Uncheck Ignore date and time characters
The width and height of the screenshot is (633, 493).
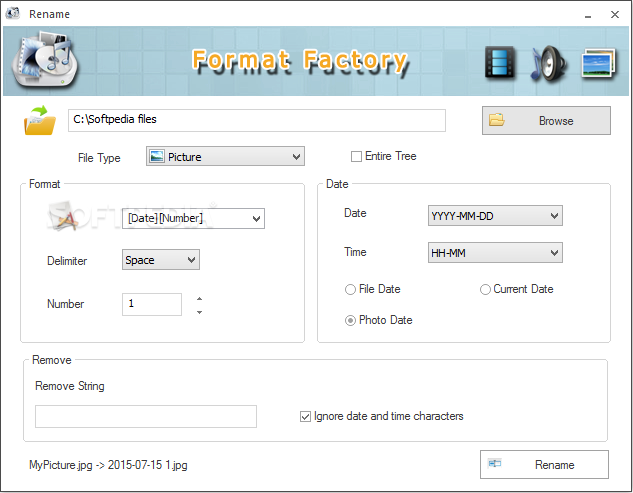[305, 416]
